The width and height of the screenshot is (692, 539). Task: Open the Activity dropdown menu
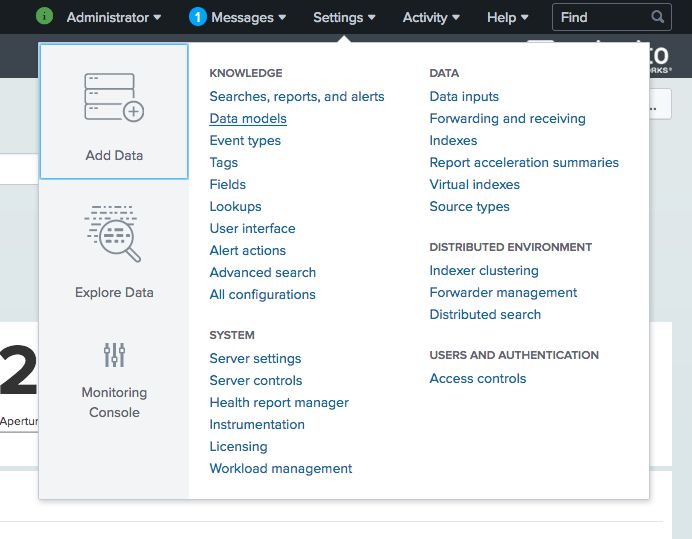431,17
